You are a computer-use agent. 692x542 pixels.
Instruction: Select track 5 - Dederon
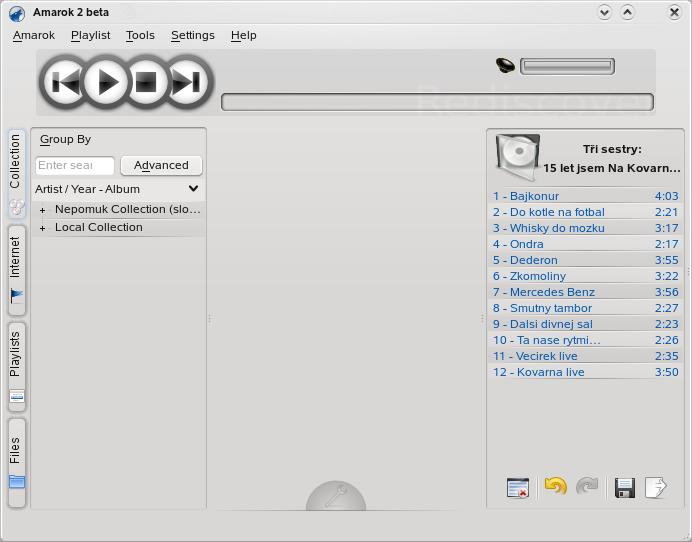[586, 260]
